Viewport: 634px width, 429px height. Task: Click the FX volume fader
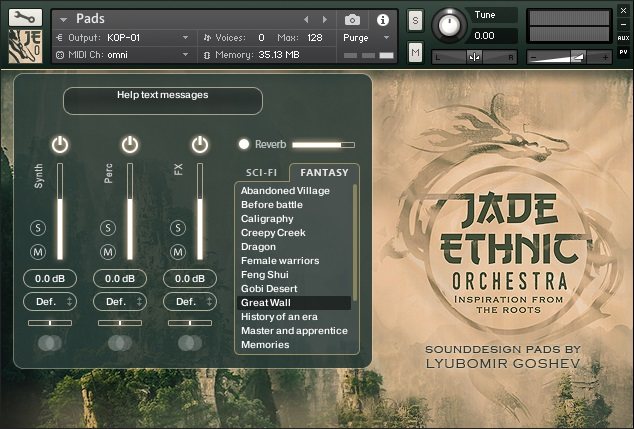pos(200,211)
